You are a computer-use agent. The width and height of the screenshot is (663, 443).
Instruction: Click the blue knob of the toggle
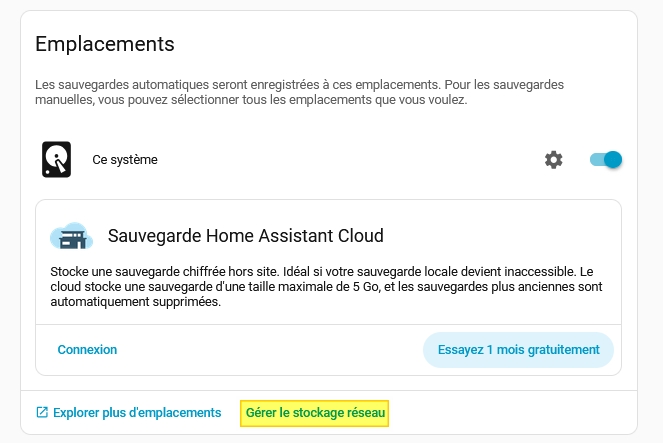click(613, 160)
